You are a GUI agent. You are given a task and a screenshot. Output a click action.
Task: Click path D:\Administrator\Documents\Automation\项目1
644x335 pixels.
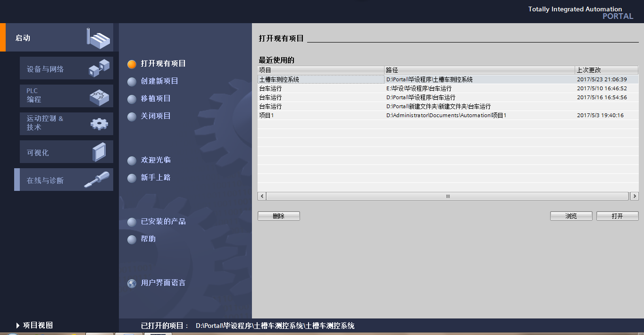[446, 115]
